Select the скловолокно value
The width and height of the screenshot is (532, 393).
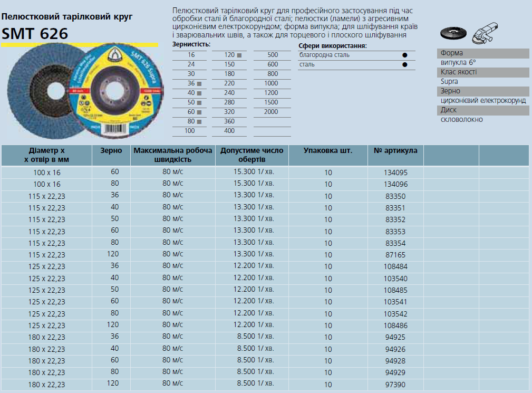tap(461, 119)
